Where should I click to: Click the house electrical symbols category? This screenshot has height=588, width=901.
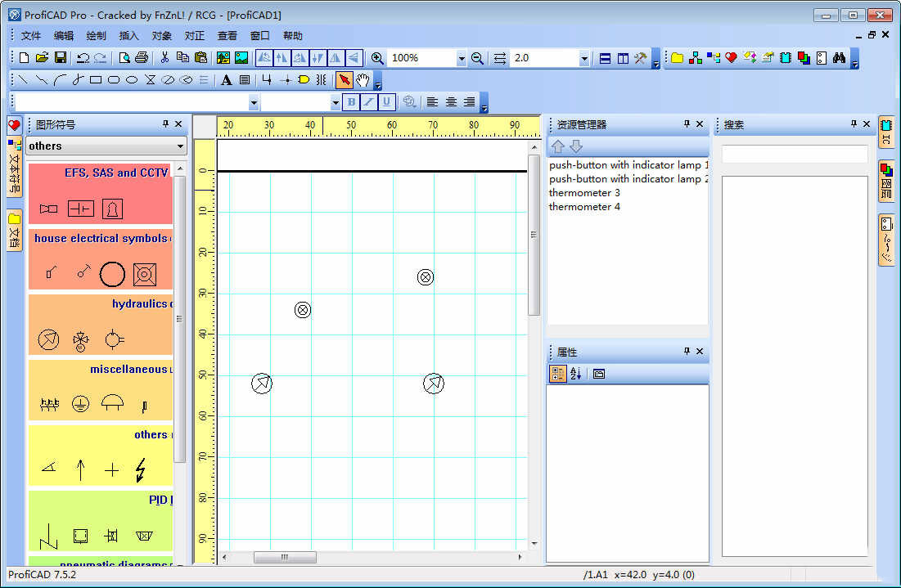[101, 259]
